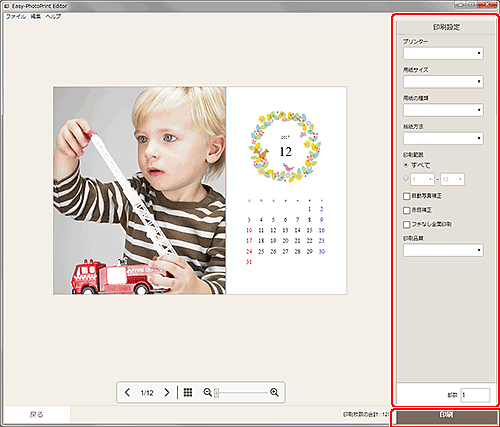
Task: Go to the previous page arrow
Action: click(127, 392)
